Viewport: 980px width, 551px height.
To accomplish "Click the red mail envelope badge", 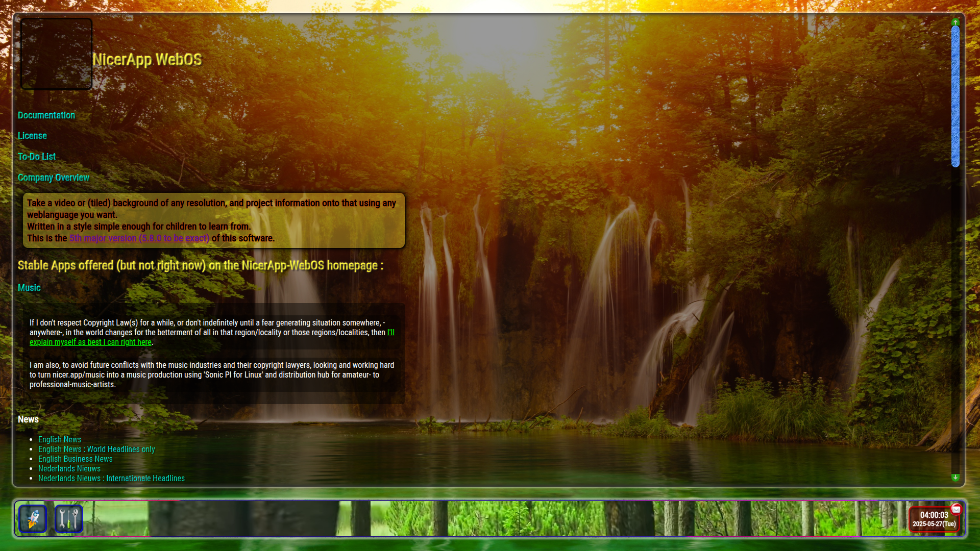I will coord(956,509).
